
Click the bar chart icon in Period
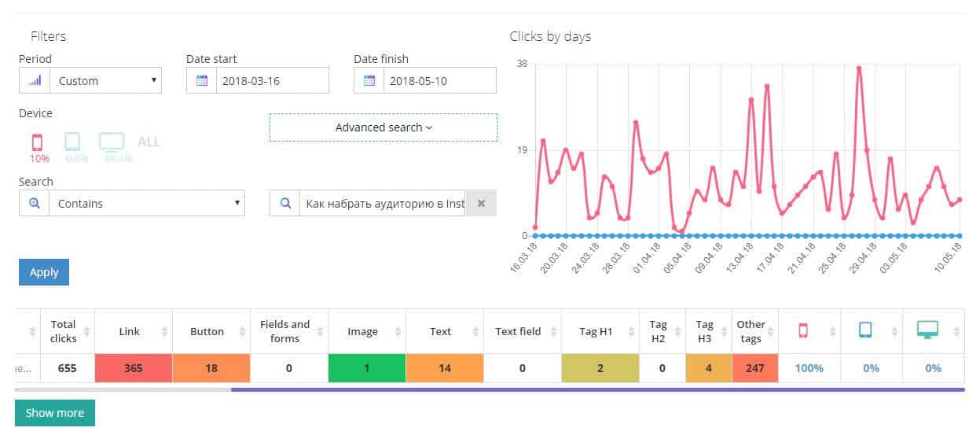point(34,80)
